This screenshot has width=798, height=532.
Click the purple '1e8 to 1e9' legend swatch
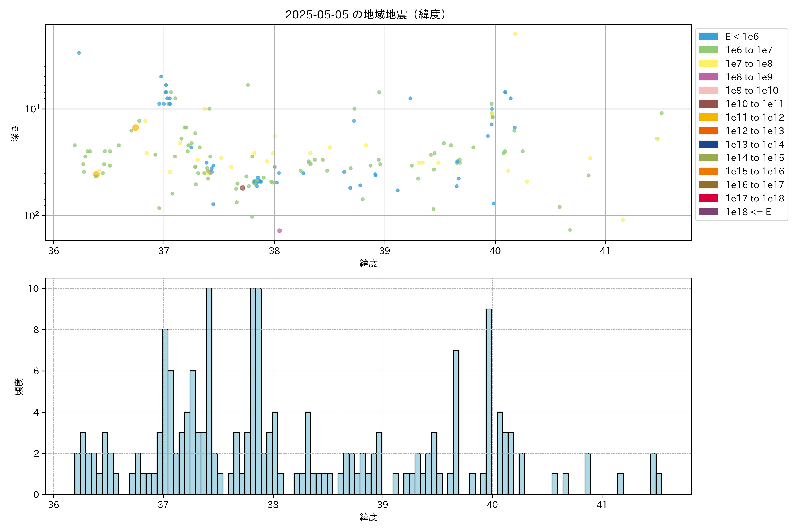pos(708,77)
